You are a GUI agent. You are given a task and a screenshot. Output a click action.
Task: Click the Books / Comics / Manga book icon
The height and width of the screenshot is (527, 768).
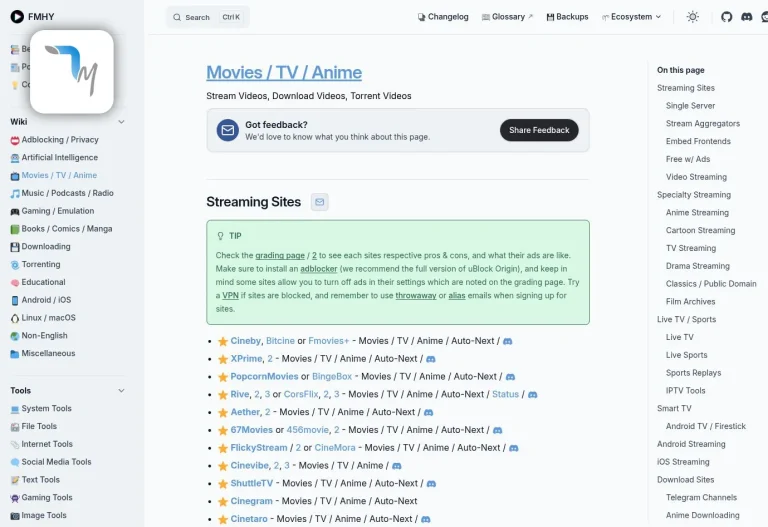click(x=15, y=229)
